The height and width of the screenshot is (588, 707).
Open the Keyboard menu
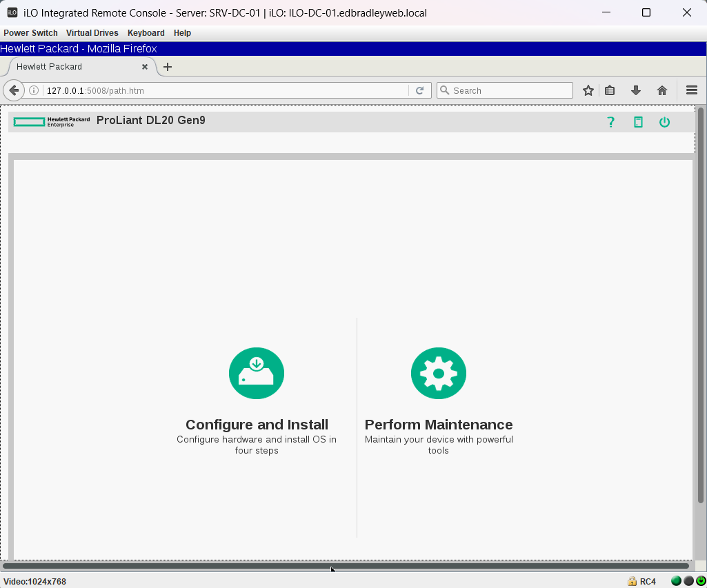pyautogui.click(x=146, y=32)
